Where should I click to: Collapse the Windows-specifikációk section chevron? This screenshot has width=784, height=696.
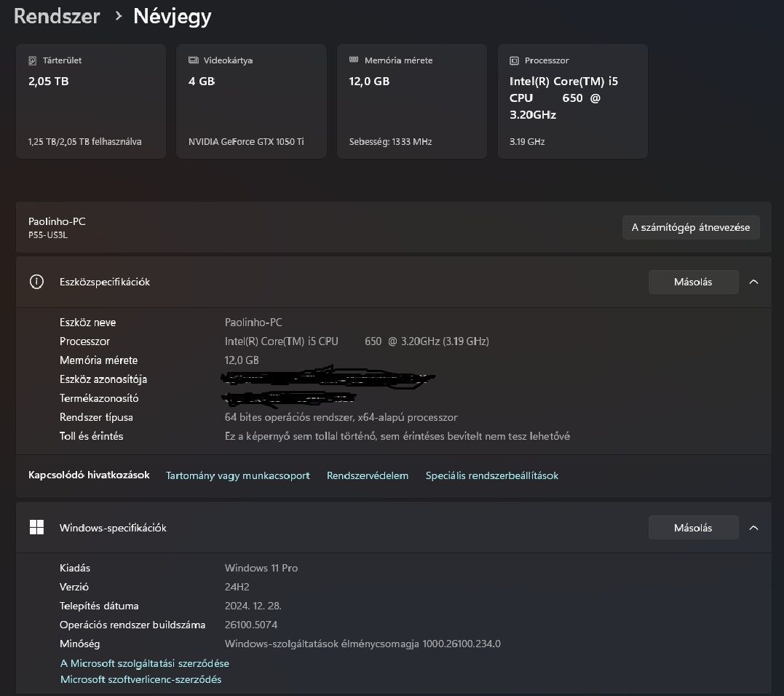(753, 528)
